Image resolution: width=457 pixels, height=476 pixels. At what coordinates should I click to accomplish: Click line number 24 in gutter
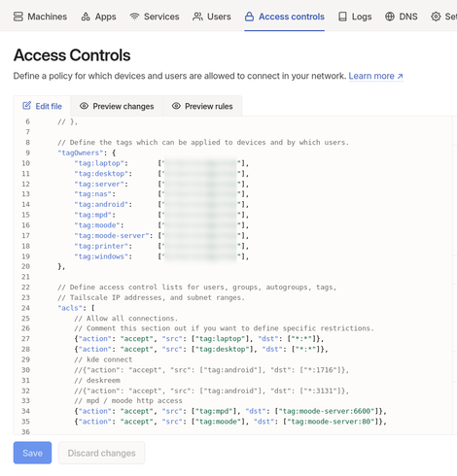25,308
